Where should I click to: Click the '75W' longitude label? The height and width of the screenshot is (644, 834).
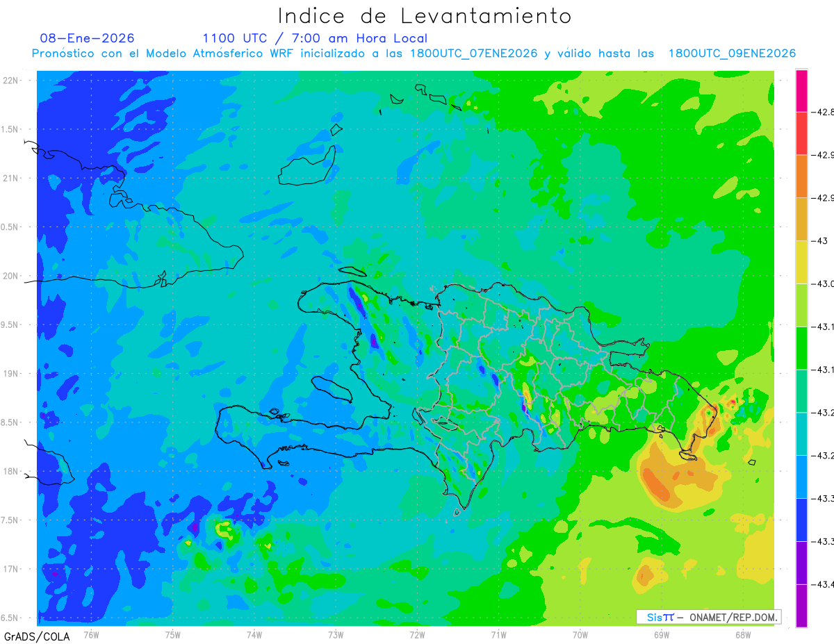(173, 634)
